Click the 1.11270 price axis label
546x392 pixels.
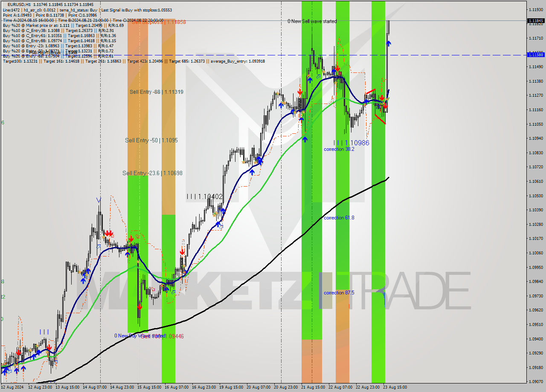535,95
